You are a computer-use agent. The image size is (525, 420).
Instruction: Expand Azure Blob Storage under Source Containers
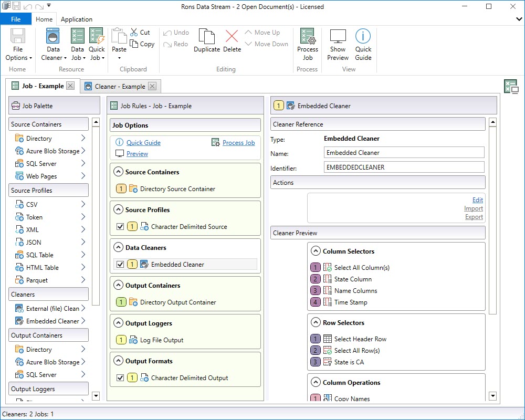point(85,151)
